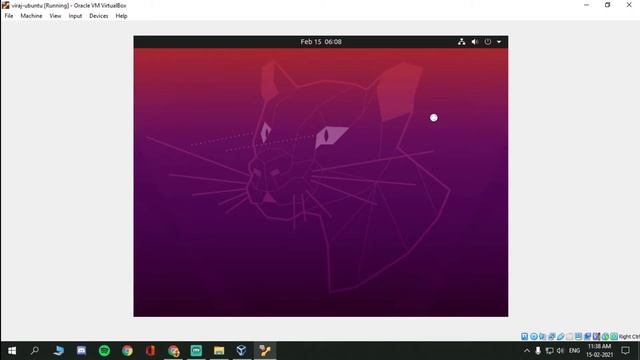
Task: Click the VirtualBox optical disk indicator
Action: (x=534, y=336)
